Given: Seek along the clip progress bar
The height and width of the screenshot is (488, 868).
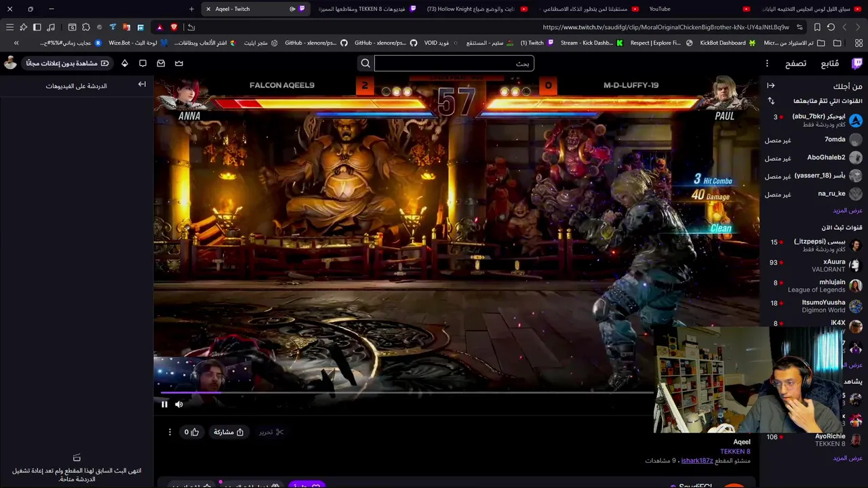Looking at the screenshot, I should pyautogui.click(x=407, y=392).
